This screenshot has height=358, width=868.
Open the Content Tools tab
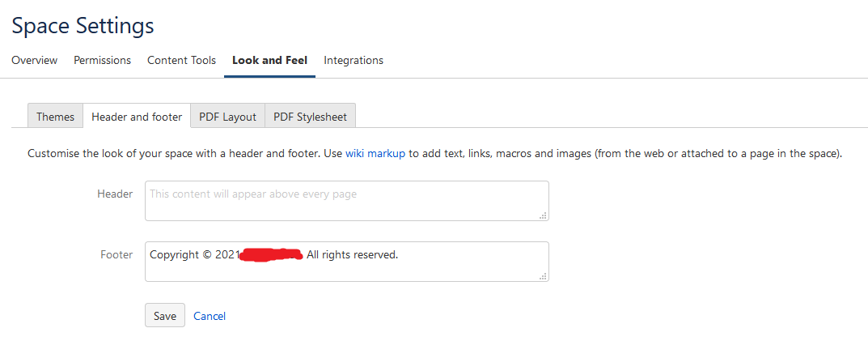181,60
